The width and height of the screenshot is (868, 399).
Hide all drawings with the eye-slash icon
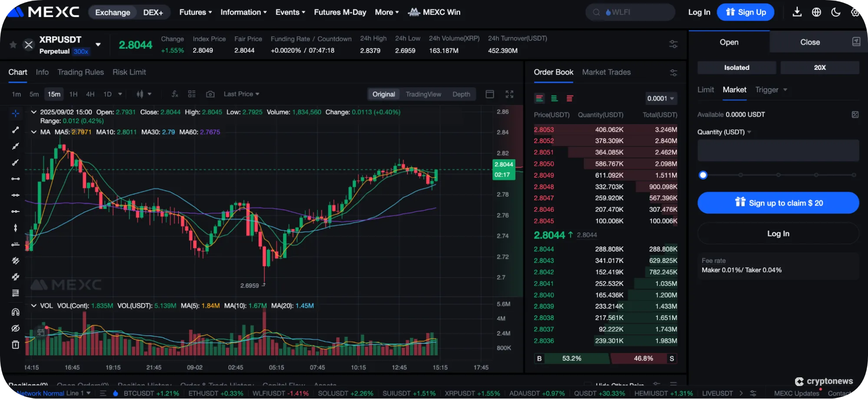pyautogui.click(x=15, y=328)
